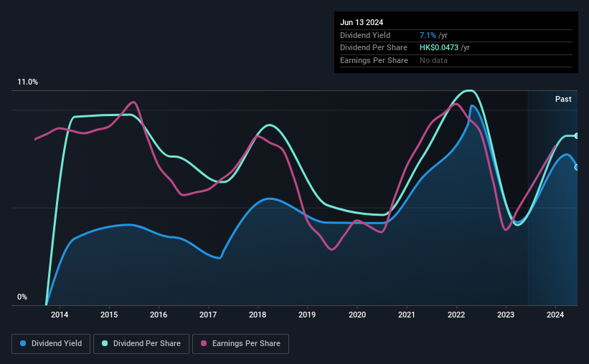Click the blue Dividend Yield legend dot
Screen dimensions: 589x364
(x=23, y=343)
